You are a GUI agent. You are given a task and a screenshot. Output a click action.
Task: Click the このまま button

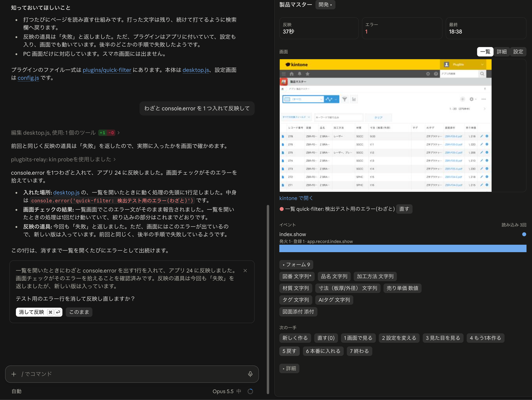tap(79, 312)
